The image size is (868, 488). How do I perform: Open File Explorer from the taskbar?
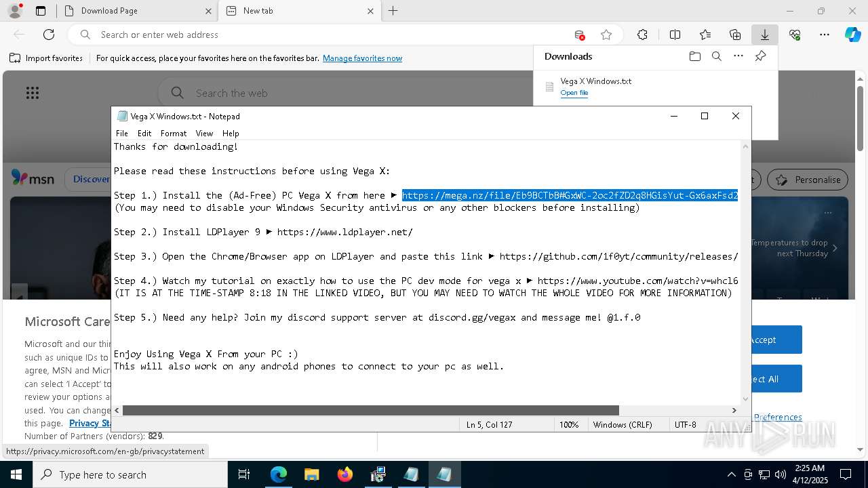(311, 474)
